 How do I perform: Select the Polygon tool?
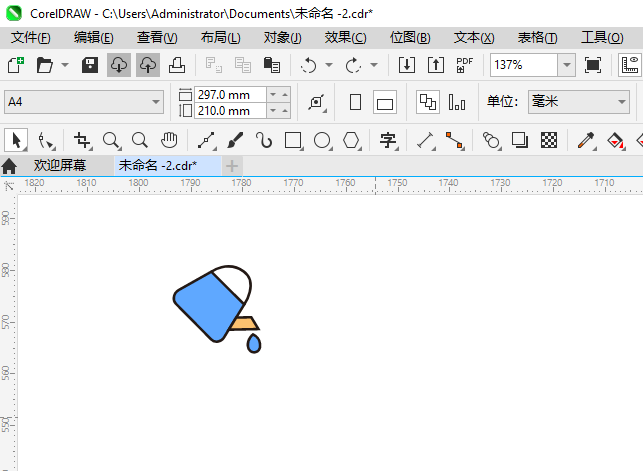(351, 141)
